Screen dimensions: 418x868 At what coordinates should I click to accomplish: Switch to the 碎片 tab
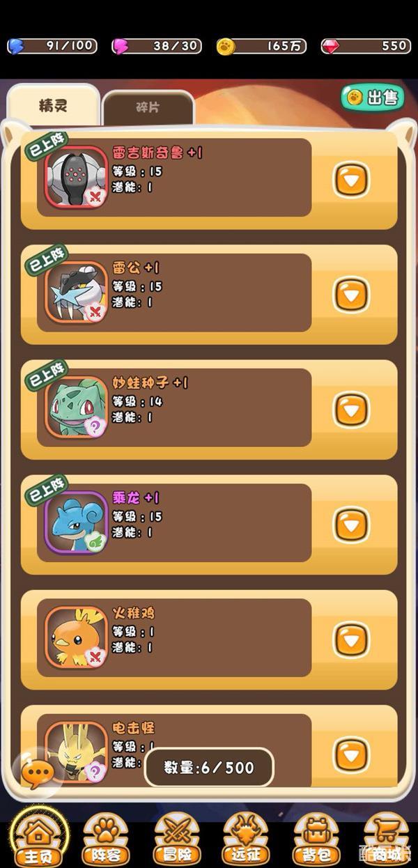click(x=148, y=108)
